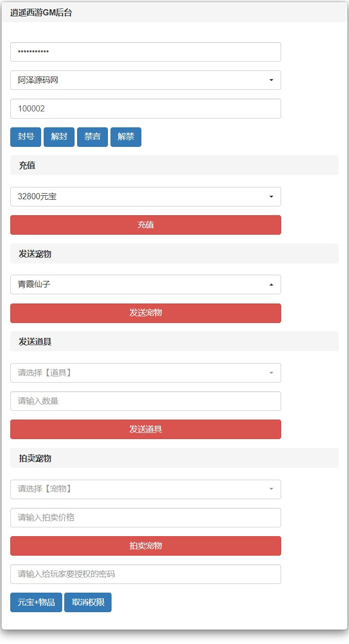Click the 请输入数量 quantity input field

(145, 401)
